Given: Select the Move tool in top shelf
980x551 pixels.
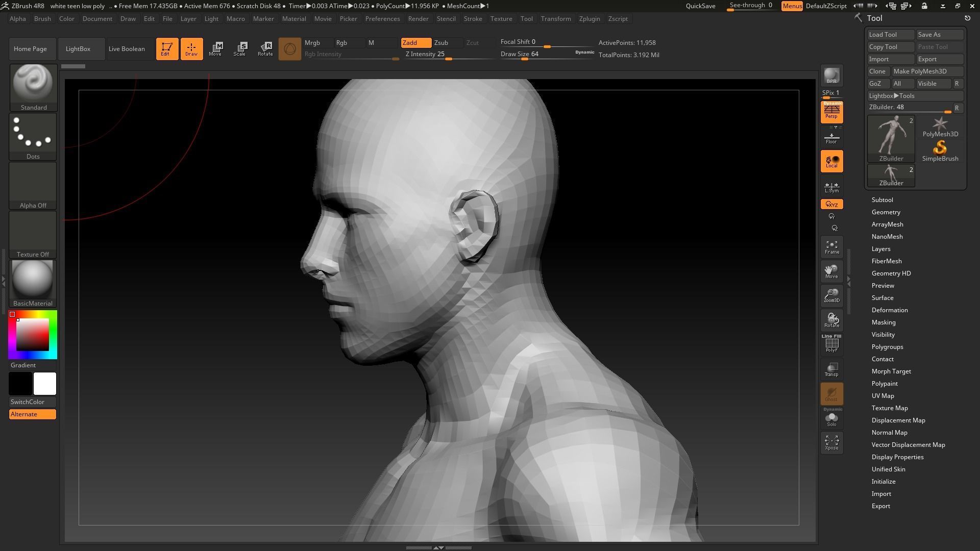Looking at the screenshot, I should (215, 49).
